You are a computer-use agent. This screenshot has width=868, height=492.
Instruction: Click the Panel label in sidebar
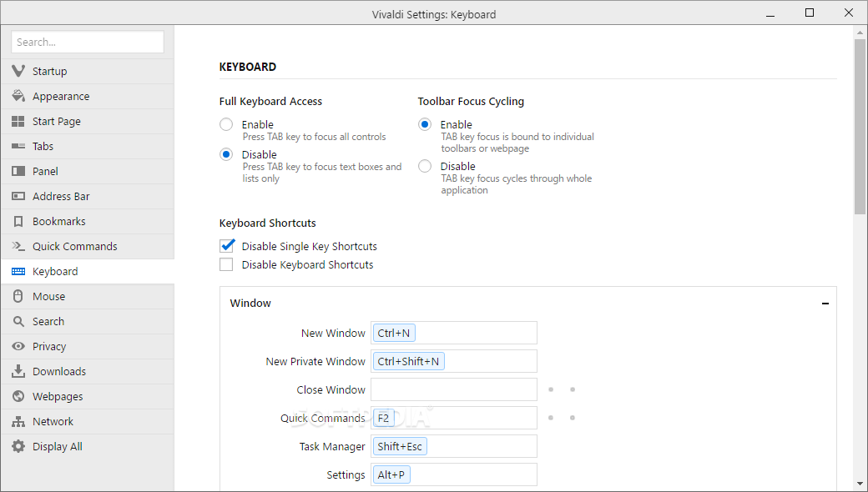click(x=45, y=172)
